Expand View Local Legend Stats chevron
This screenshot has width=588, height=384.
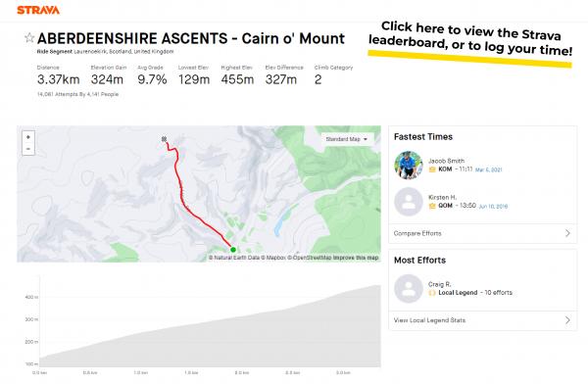(x=567, y=320)
